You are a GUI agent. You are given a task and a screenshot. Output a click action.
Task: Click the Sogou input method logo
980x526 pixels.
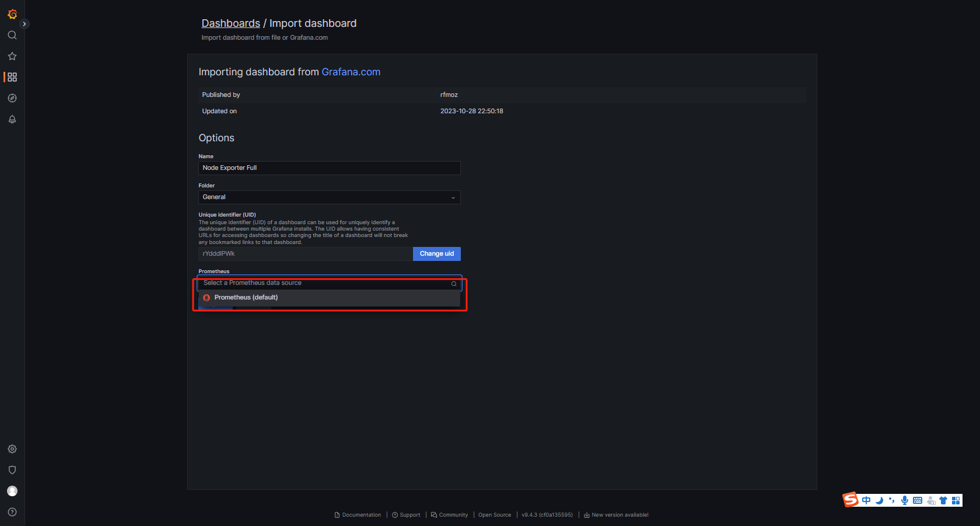[x=850, y=500]
